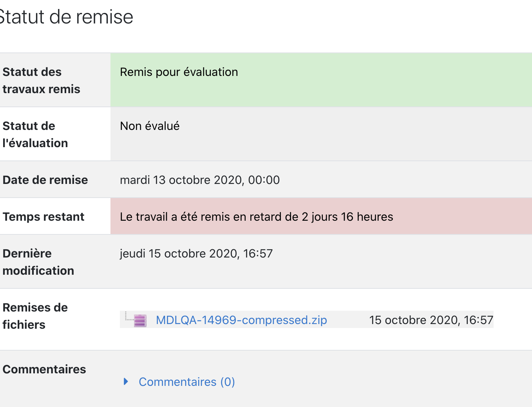The height and width of the screenshot is (407, 532).
Task: Select the Temps restant label
Action: [43, 217]
